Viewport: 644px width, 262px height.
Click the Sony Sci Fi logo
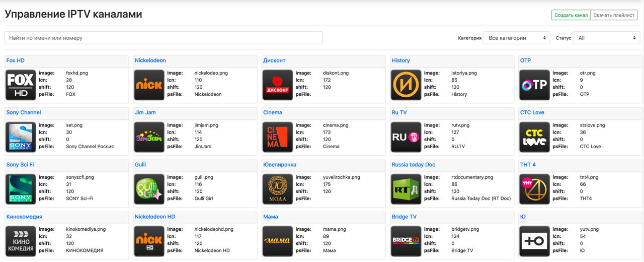(x=21, y=189)
